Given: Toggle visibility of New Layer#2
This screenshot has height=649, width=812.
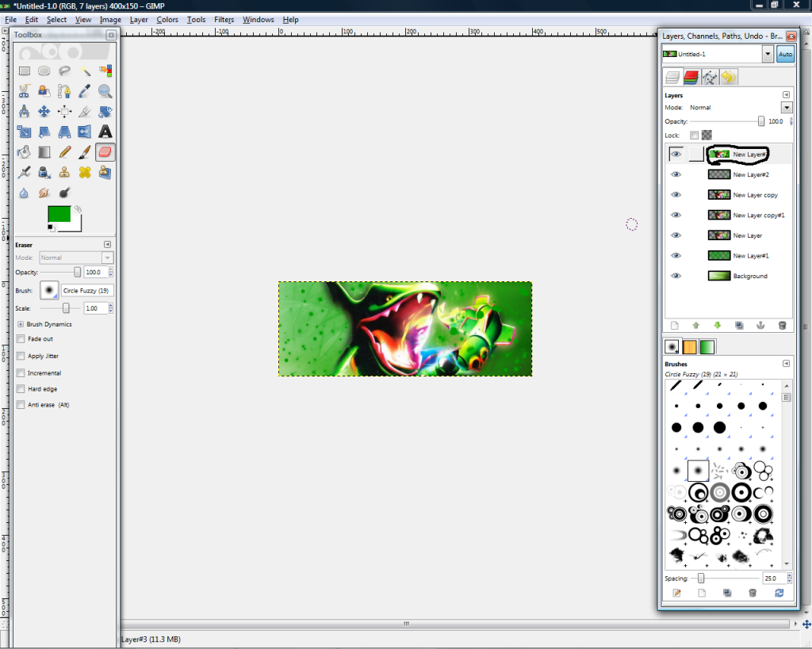Looking at the screenshot, I should pos(676,174).
